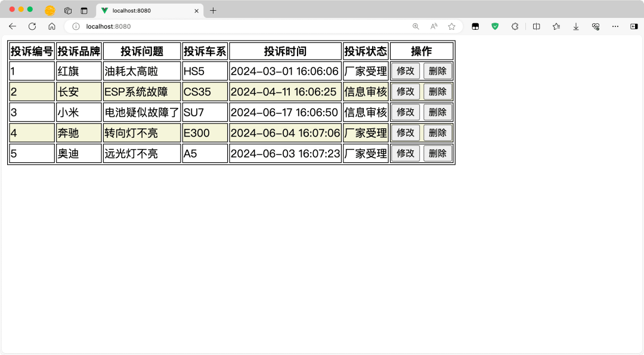Select the 2024-06-17 16:06:50 time cell

click(x=286, y=112)
